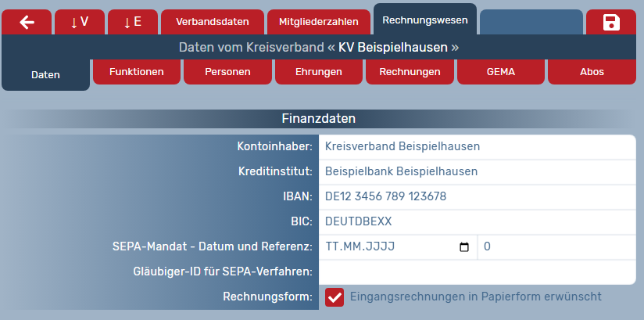Focus the IBAN text field
644x320 pixels.
[477, 196]
